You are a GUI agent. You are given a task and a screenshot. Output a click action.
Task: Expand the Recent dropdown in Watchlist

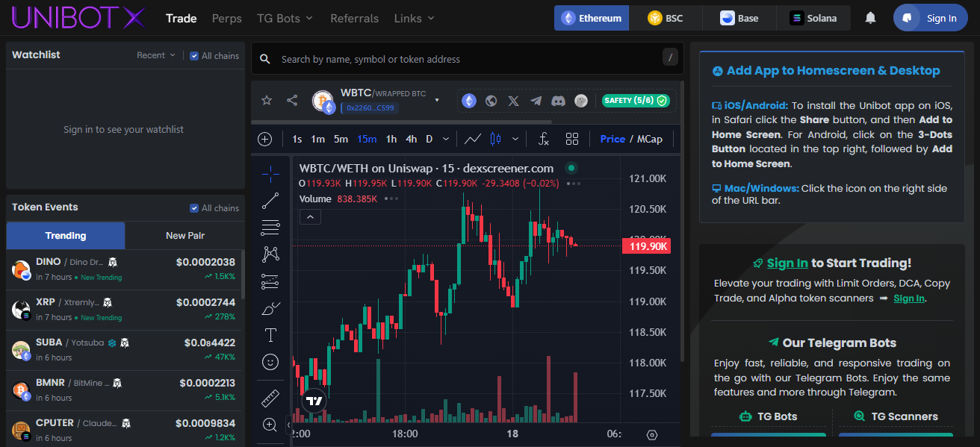(155, 55)
